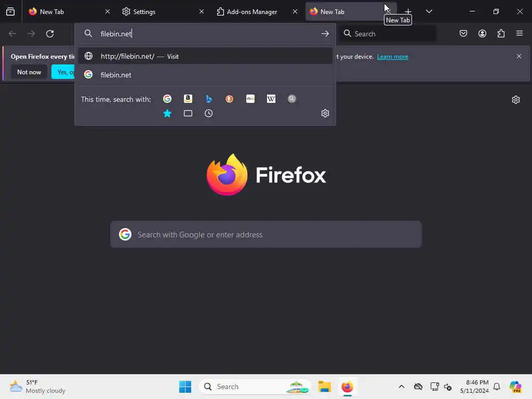532x399 pixels.
Task: Select filebin.net Google search suggestion
Action: pyautogui.click(x=205, y=75)
